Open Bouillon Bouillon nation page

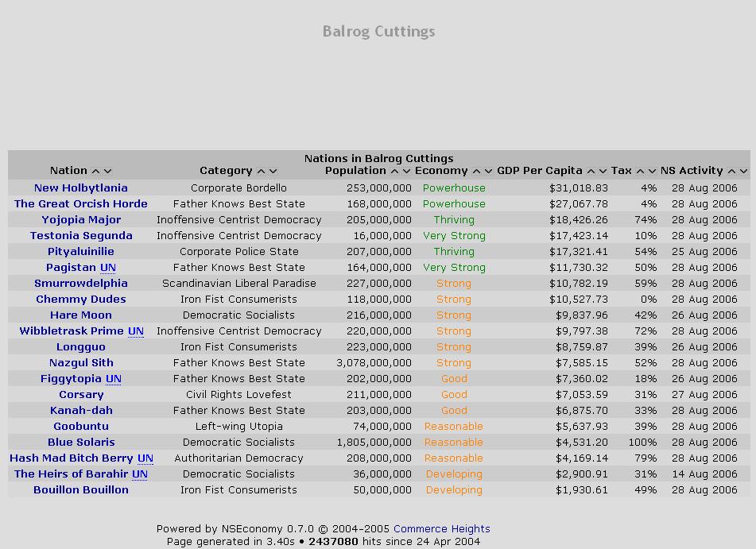(x=80, y=490)
